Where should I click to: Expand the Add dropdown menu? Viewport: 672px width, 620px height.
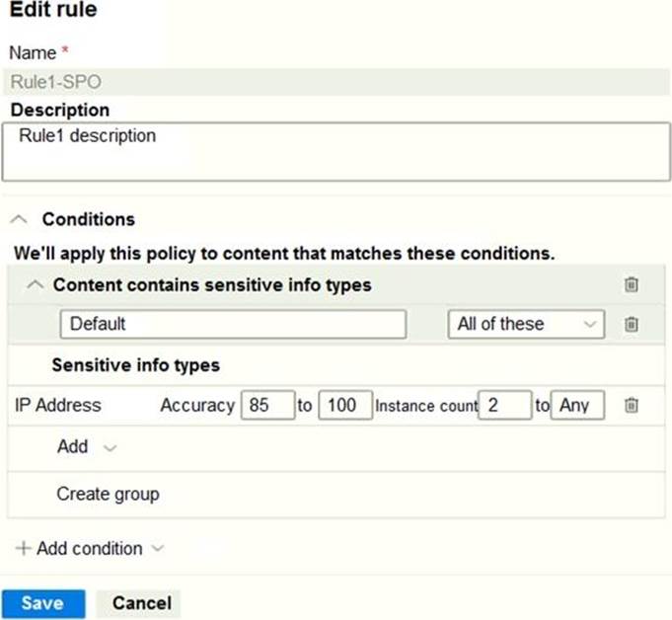tap(110, 447)
